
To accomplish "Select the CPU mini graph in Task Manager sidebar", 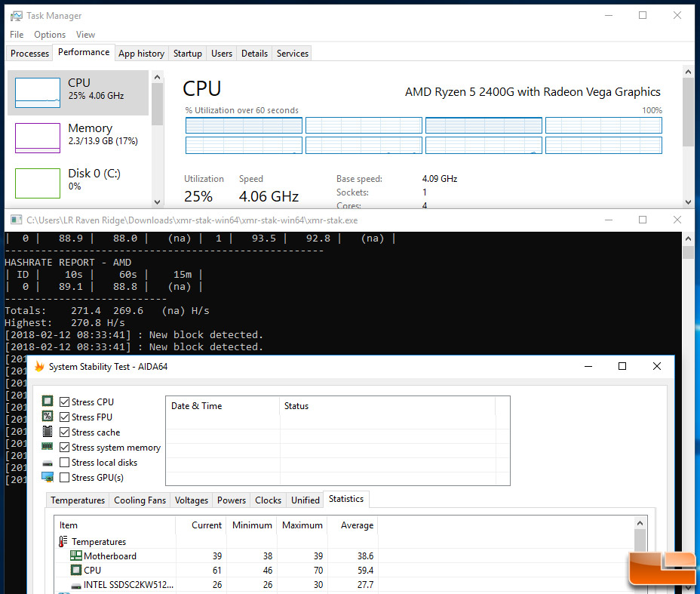I will (38, 93).
